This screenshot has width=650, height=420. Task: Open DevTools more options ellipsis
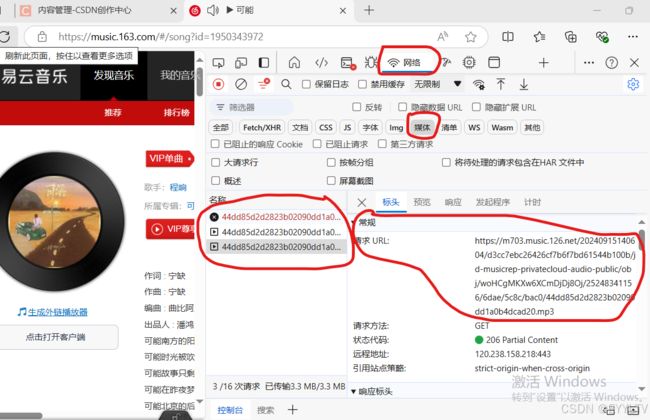pos(589,63)
